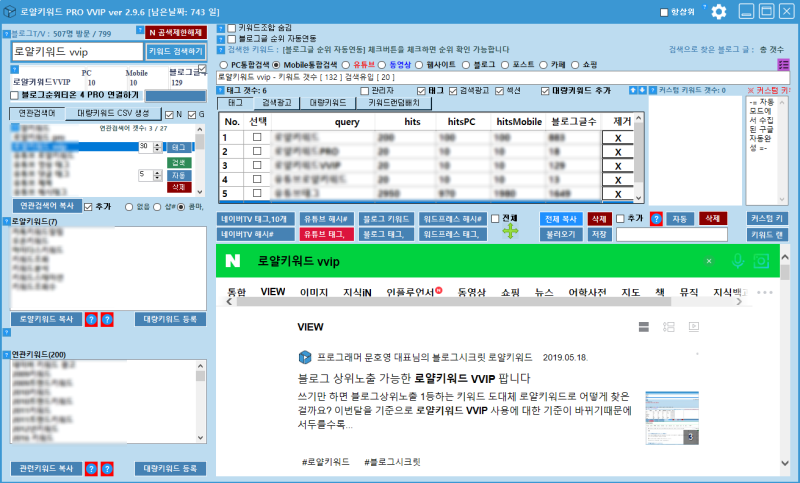Click the Naver tab bar more dots
800x483 pixels.
[x=764, y=292]
